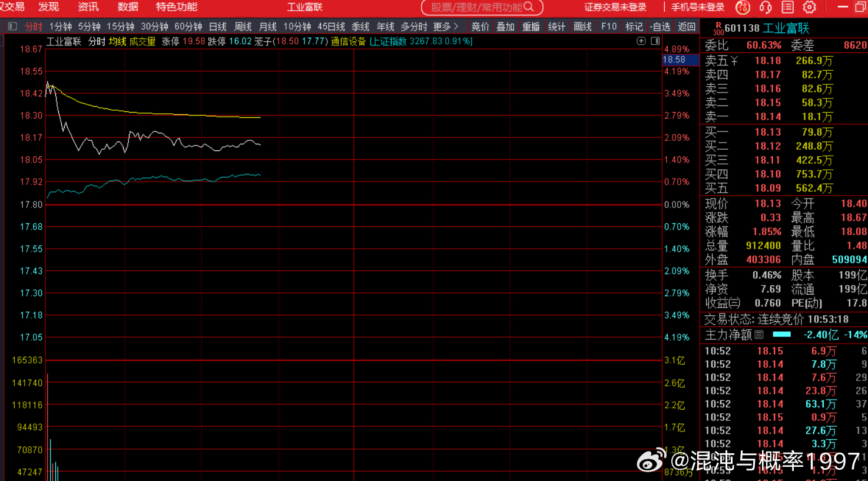This screenshot has width=868, height=481.
Task: Click the 18.58 price marker on chart axis
Action: click(x=680, y=60)
